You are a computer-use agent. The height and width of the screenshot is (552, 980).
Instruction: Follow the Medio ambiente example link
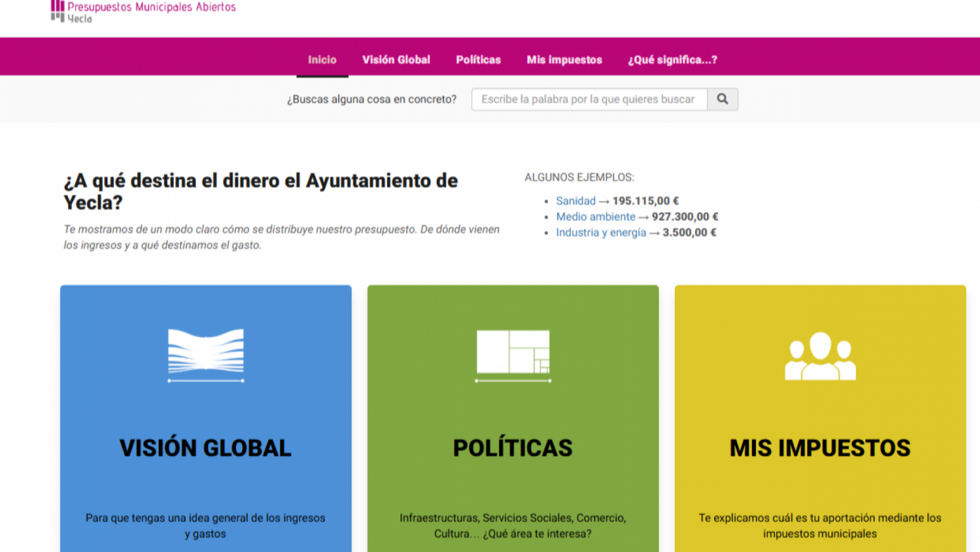[x=596, y=216]
